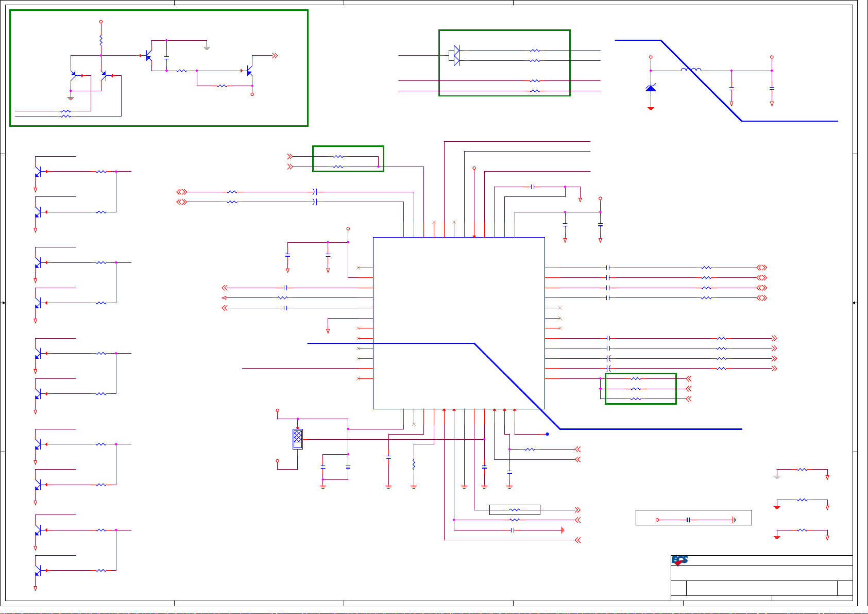Click the ground symbol in top-left green box
The image size is (868, 614).
[207, 47]
